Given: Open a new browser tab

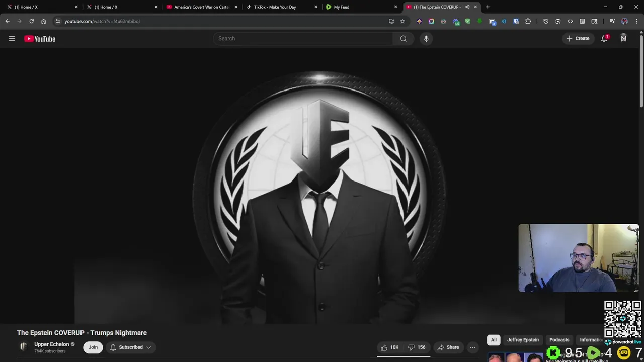Looking at the screenshot, I should click(x=488, y=7).
